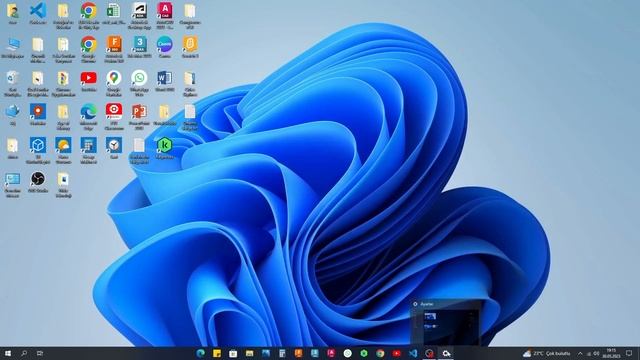
Task: Open Sticky Notes from the taskbar
Action: (x=217, y=353)
